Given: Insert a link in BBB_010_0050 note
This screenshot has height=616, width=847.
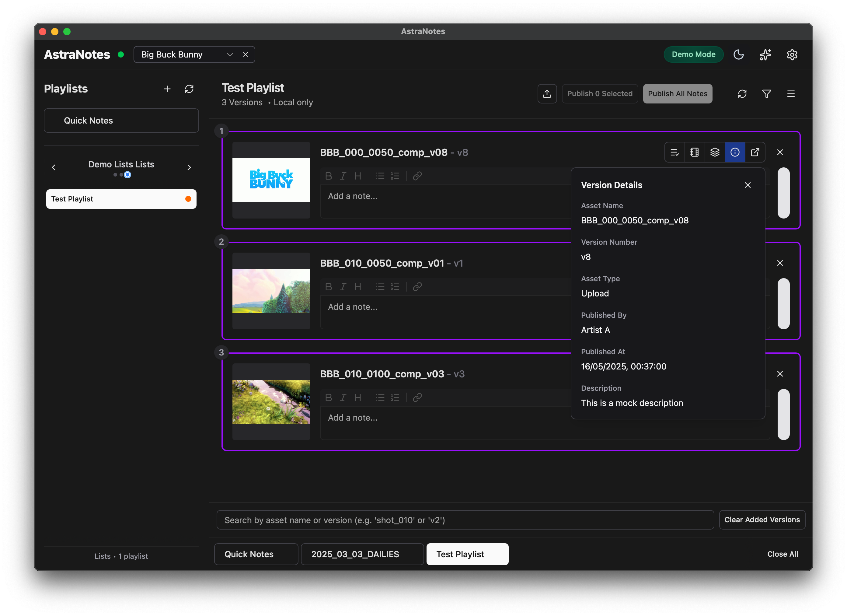Looking at the screenshot, I should [x=417, y=287].
